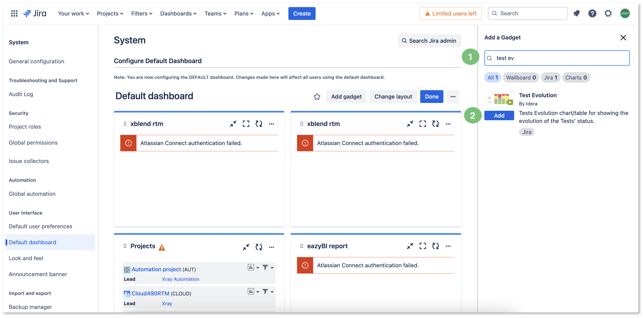
Task: Minimize the second xblend rtm gadget
Action: point(410,124)
